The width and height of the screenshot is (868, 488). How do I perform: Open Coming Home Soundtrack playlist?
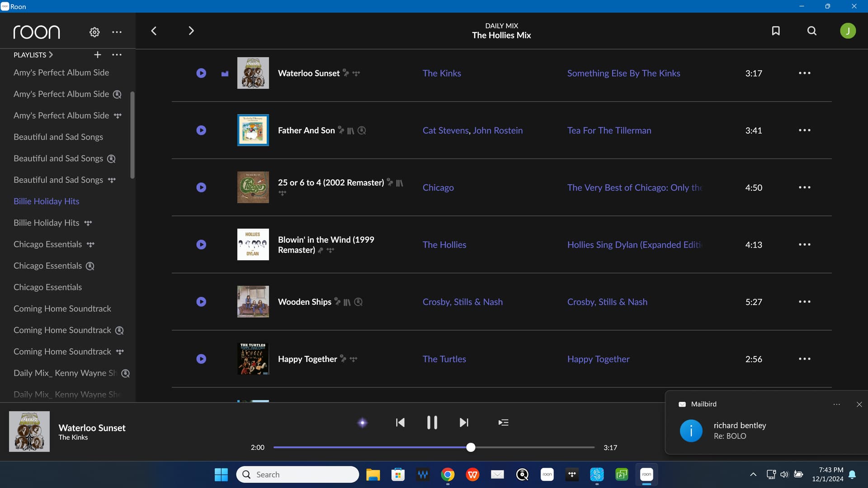point(62,309)
